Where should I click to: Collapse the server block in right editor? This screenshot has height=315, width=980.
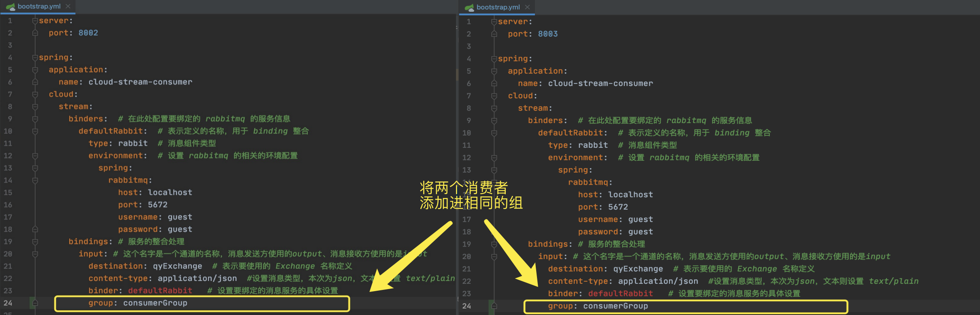(494, 21)
